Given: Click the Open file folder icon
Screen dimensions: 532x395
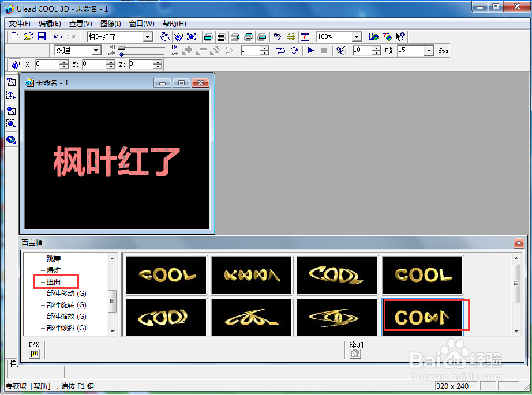Looking at the screenshot, I should point(28,37).
